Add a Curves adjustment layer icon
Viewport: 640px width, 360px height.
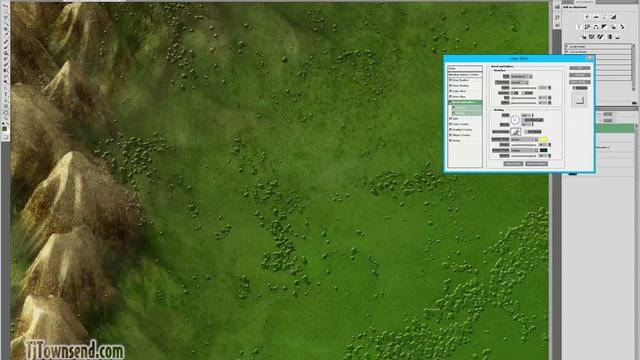(604, 17)
